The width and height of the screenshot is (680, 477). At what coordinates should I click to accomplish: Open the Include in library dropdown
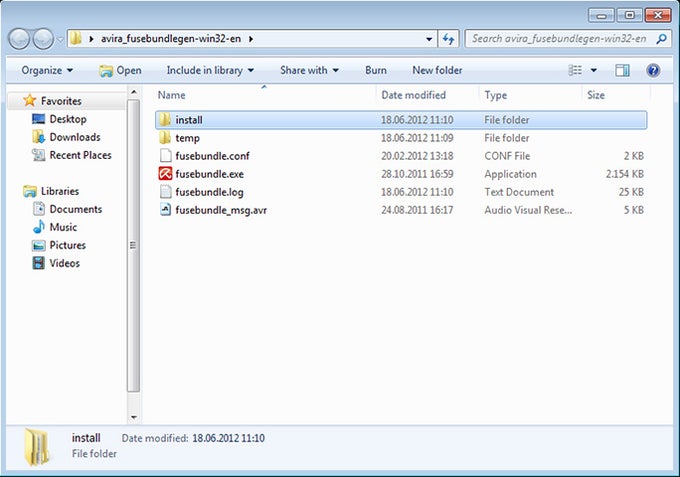[210, 70]
